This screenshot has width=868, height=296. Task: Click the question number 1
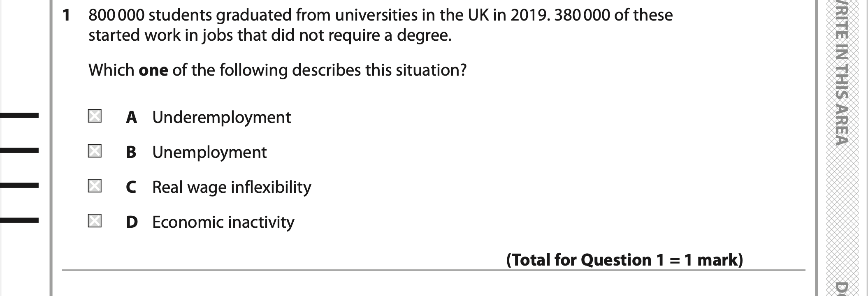(x=66, y=16)
